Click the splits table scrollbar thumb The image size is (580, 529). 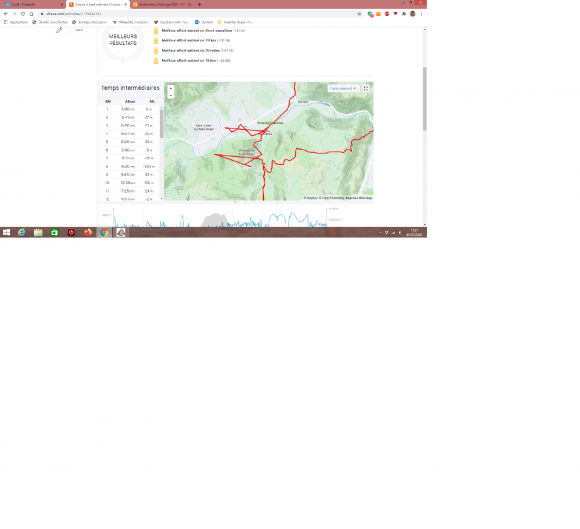pyautogui.click(x=161, y=123)
